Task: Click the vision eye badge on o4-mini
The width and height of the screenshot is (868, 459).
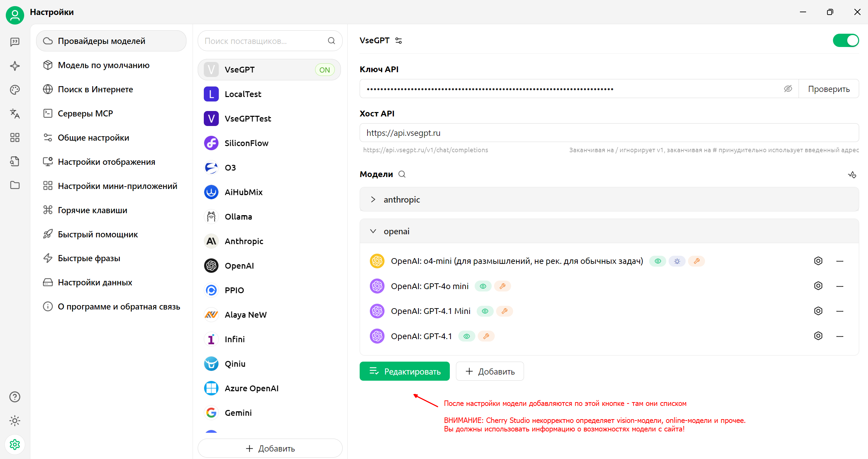Action: (658, 261)
